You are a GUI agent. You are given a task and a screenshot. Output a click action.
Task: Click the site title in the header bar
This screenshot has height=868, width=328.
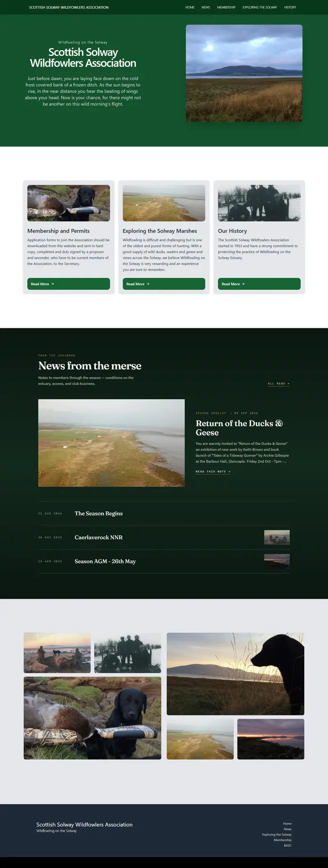tap(69, 7)
